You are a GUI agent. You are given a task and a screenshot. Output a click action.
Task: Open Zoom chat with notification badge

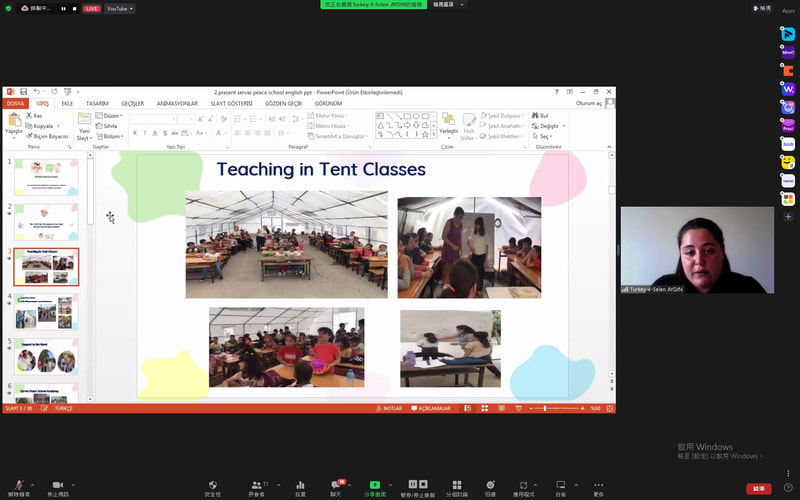(337, 488)
